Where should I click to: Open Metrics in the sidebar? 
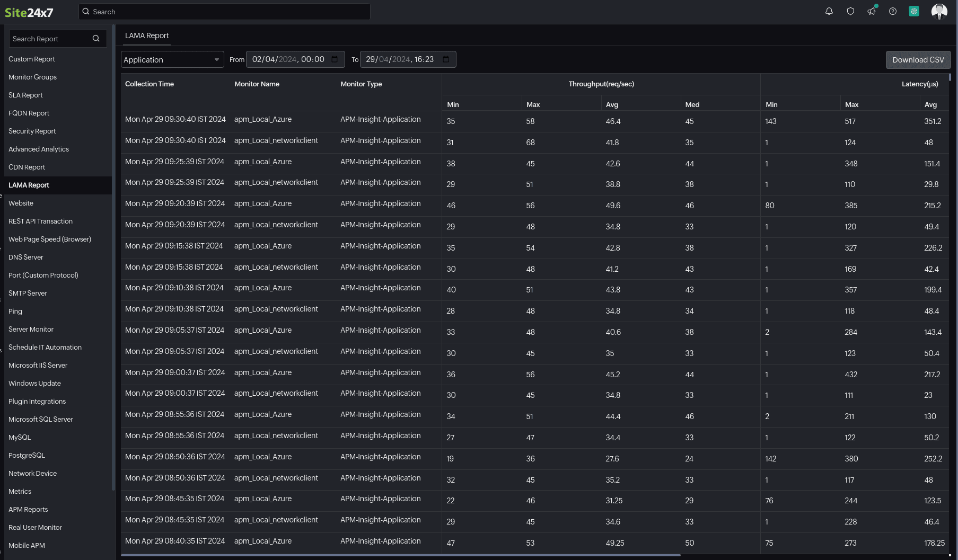tap(20, 491)
